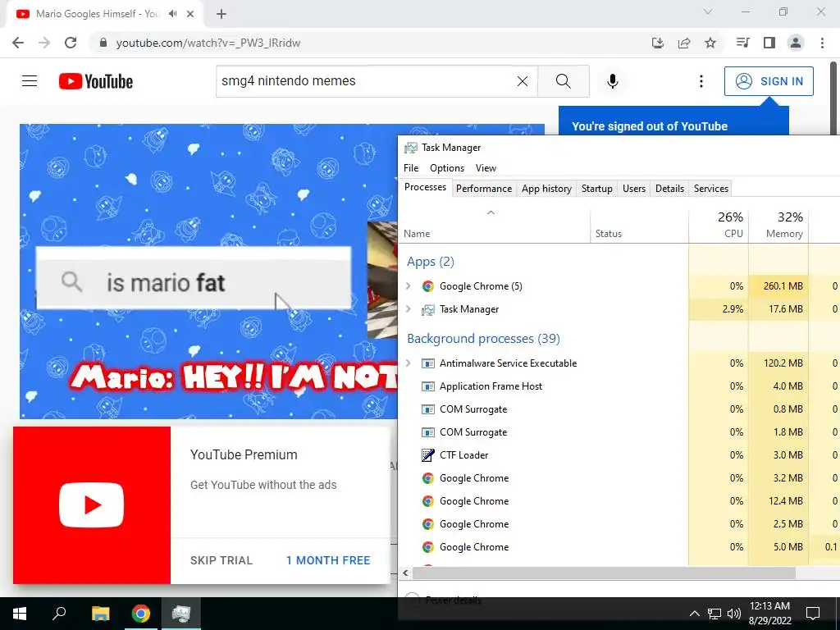Image resolution: width=840 pixels, height=630 pixels.
Task: Open the Windows Start menu
Action: (x=20, y=614)
